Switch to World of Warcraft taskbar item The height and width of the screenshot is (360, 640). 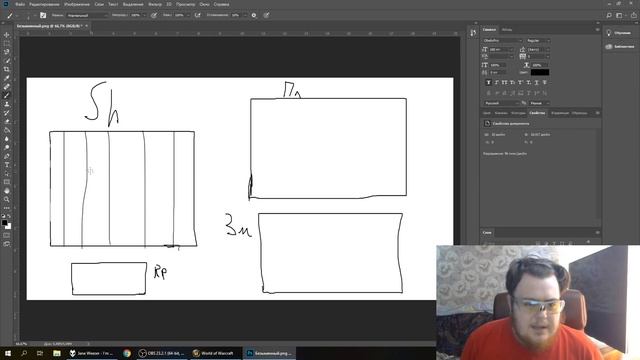coord(213,353)
